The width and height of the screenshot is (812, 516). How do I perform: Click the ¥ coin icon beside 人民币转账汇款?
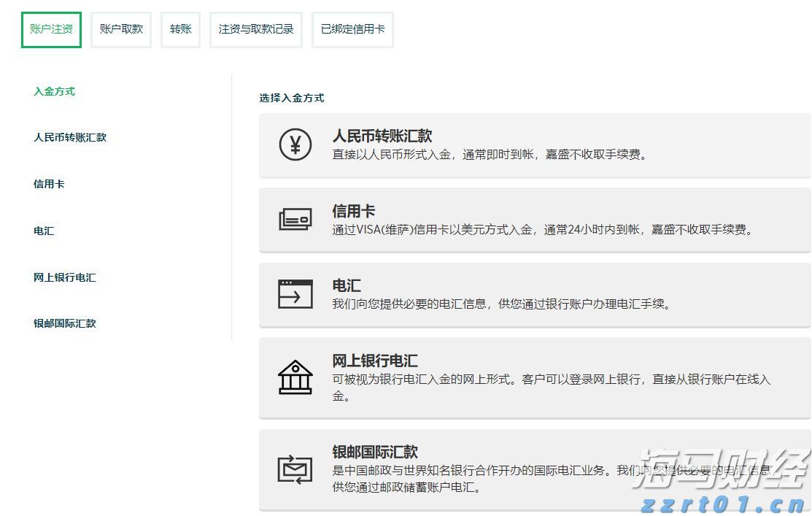click(295, 145)
